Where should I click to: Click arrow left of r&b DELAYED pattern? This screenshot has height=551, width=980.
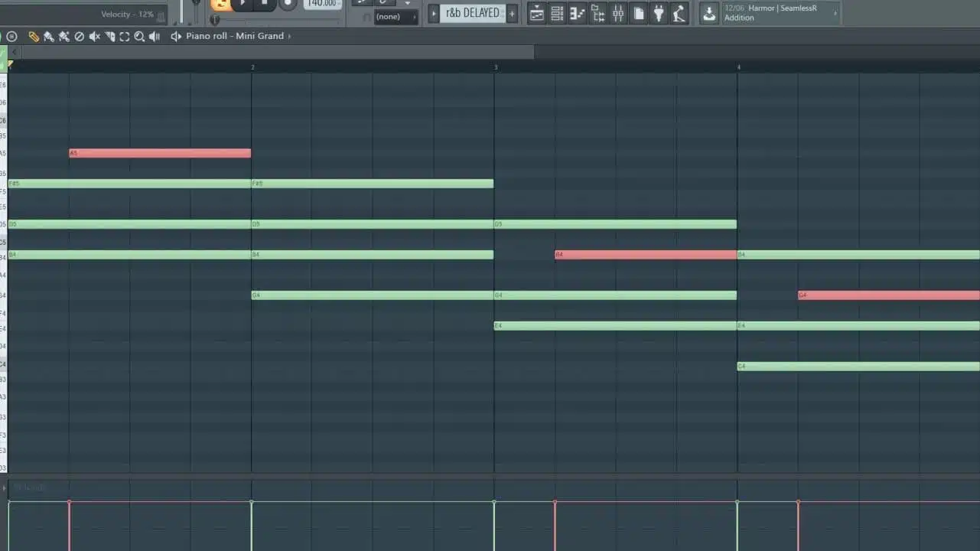pos(434,13)
